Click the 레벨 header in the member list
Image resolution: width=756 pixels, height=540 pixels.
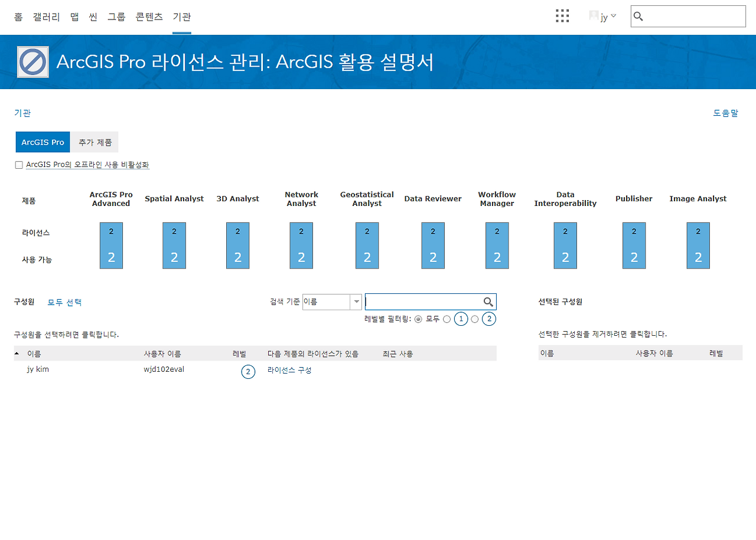pos(239,354)
